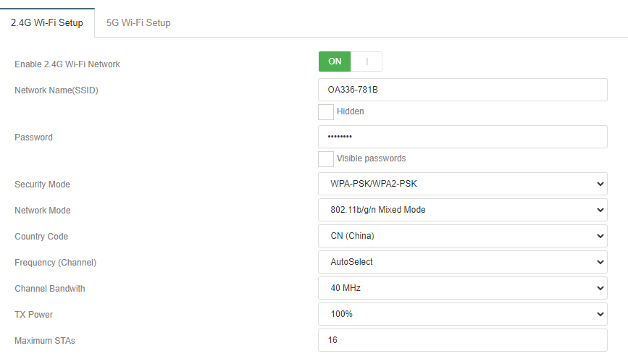The width and height of the screenshot is (628, 364).
Task: Click the TX Power label text
Action: point(33,315)
